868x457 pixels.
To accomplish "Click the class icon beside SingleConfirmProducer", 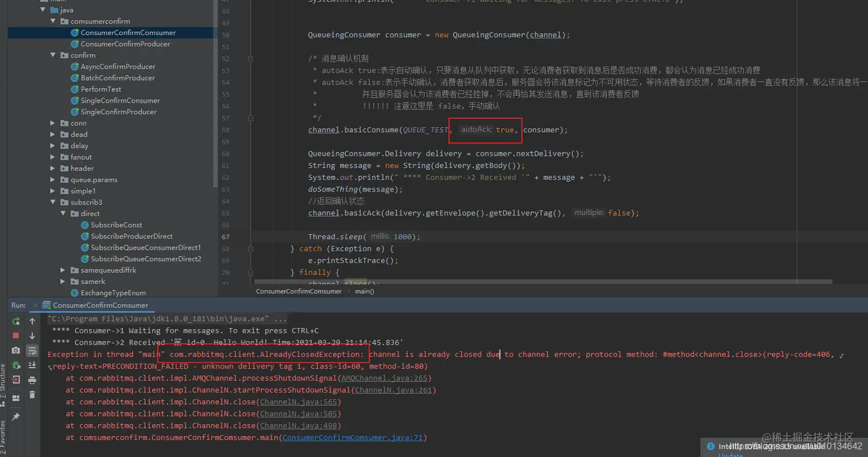I will (75, 112).
